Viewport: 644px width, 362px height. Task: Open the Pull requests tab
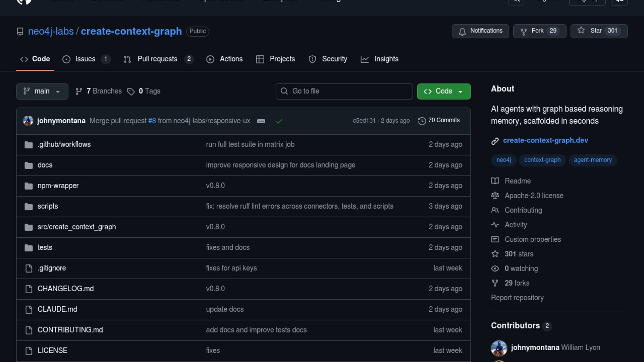point(157,59)
